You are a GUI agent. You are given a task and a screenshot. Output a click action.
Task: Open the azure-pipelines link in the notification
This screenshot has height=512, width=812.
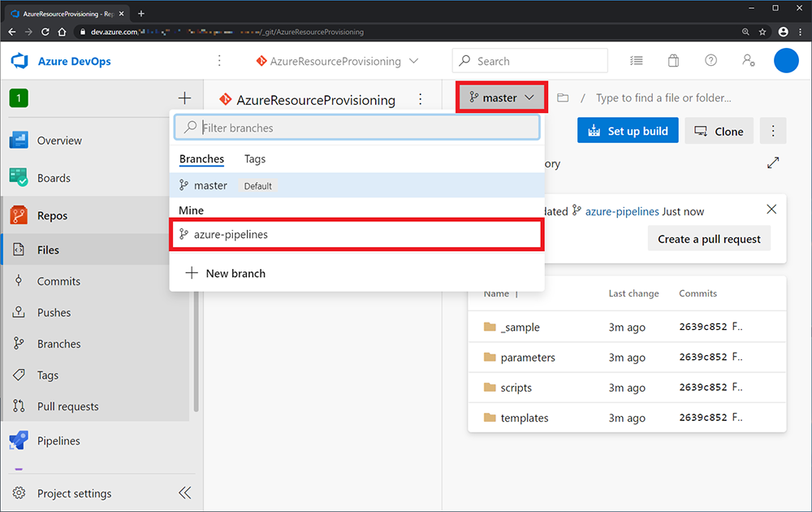(x=622, y=211)
